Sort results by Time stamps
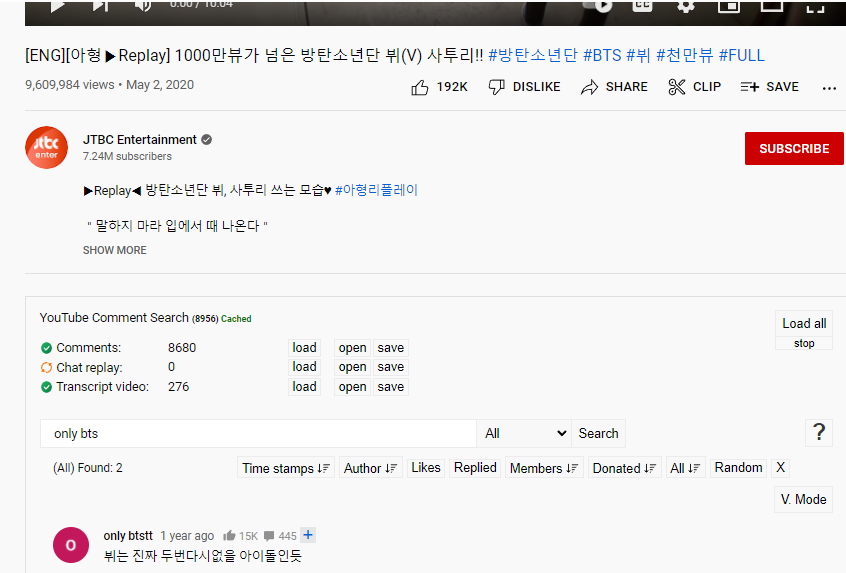846x573 pixels. tap(286, 468)
